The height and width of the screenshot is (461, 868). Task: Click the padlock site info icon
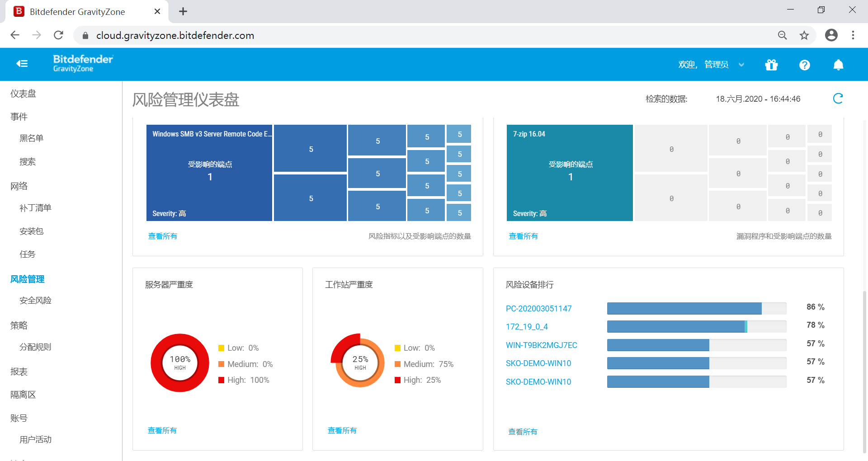pos(85,35)
